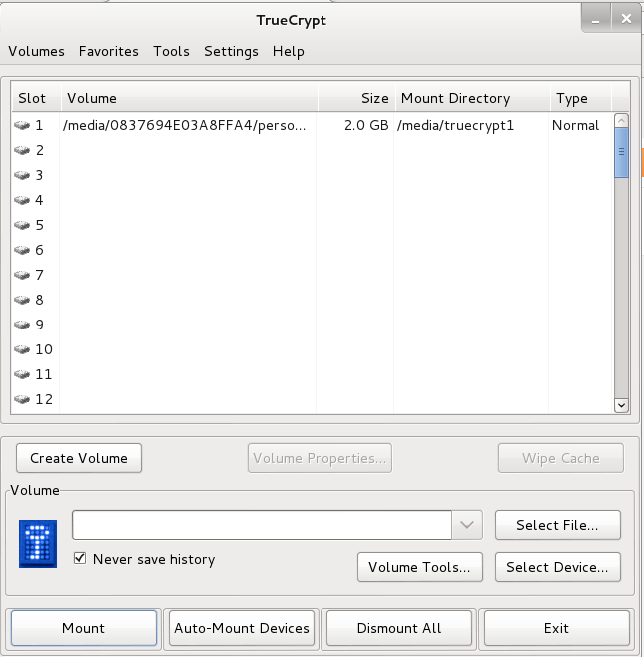This screenshot has height=657, width=644.
Task: Click the drive icon for slot 10
Action: pyautogui.click(x=22, y=349)
